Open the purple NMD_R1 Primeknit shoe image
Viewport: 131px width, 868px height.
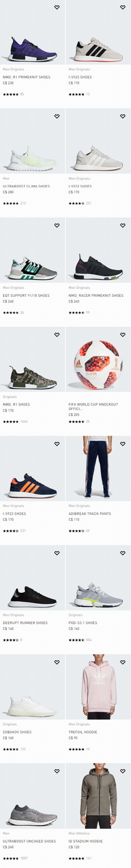[33, 32]
